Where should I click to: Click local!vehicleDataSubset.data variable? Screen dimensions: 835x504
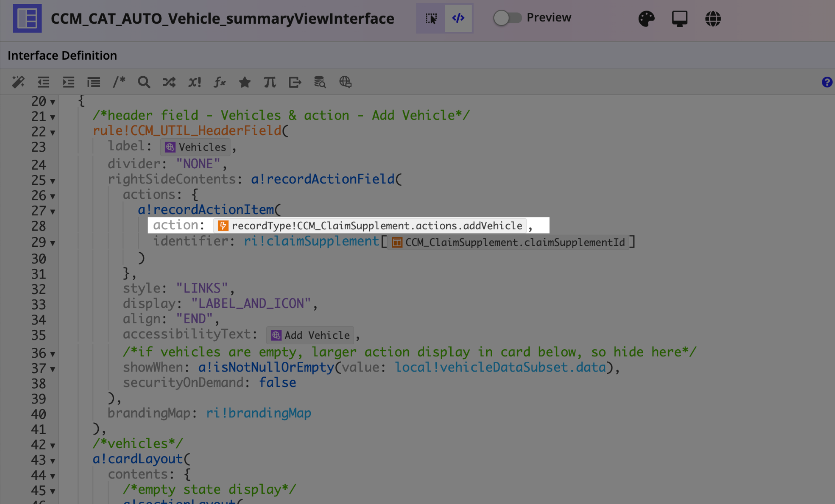coord(500,367)
